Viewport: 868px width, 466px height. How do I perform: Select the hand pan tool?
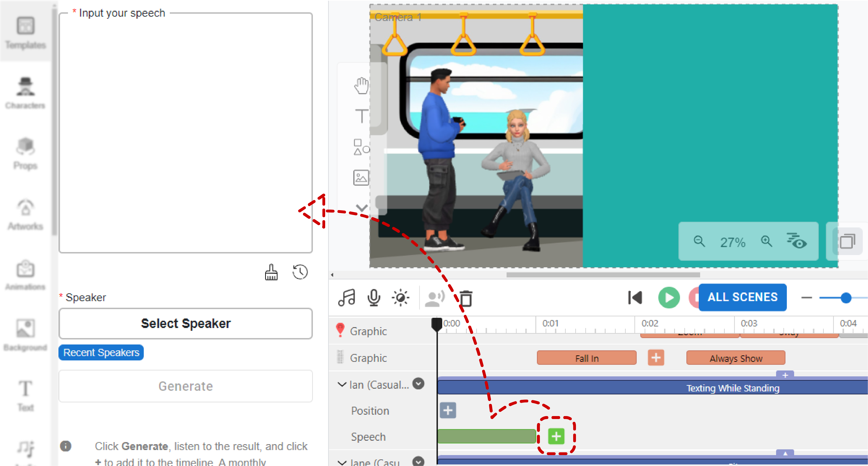pos(361,86)
